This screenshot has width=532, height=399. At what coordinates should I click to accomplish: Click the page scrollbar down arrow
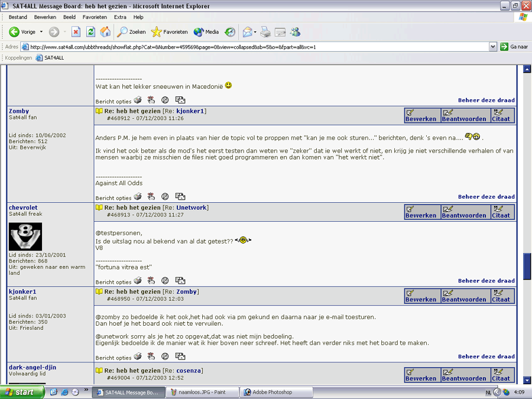[527, 380]
